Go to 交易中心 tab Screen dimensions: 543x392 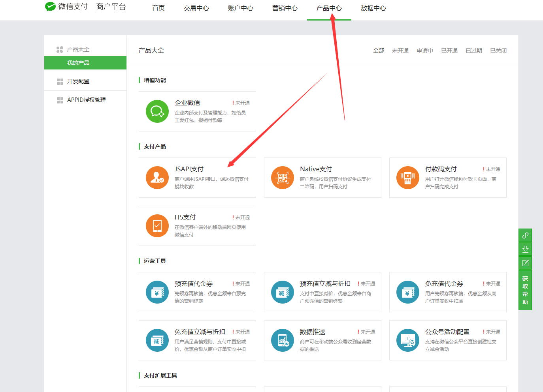coord(196,8)
